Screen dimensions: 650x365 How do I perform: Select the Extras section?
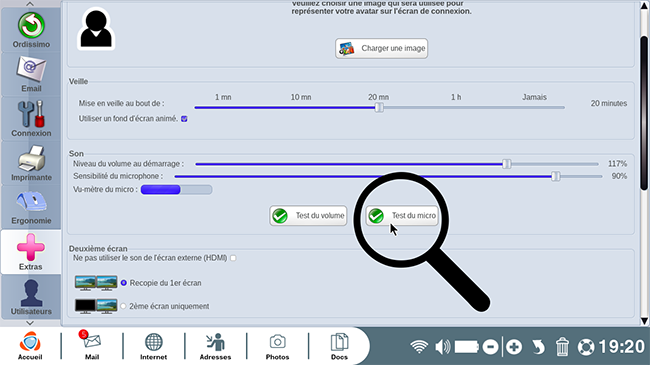coord(31,252)
